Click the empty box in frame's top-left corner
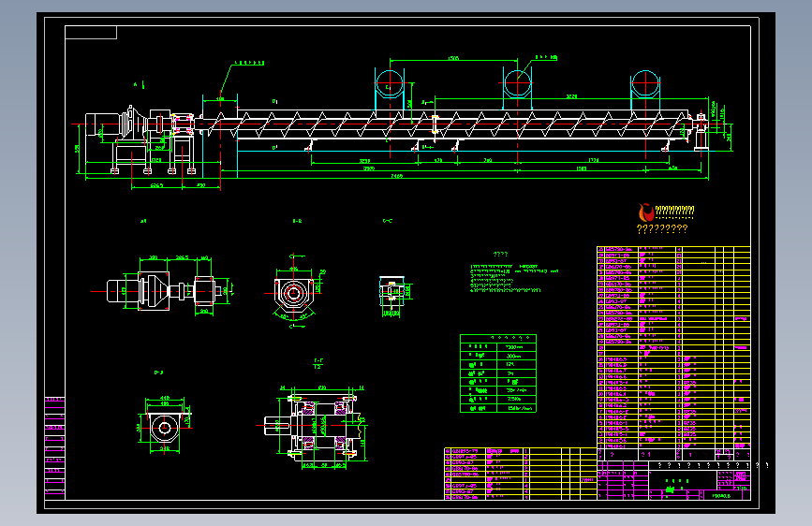812x526 pixels. pyautogui.click(x=91, y=32)
